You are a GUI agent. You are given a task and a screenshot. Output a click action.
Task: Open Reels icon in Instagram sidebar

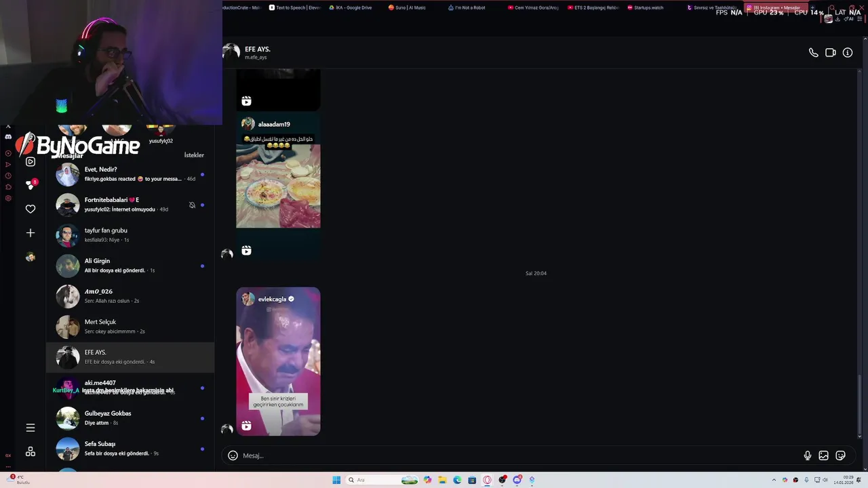31,161
